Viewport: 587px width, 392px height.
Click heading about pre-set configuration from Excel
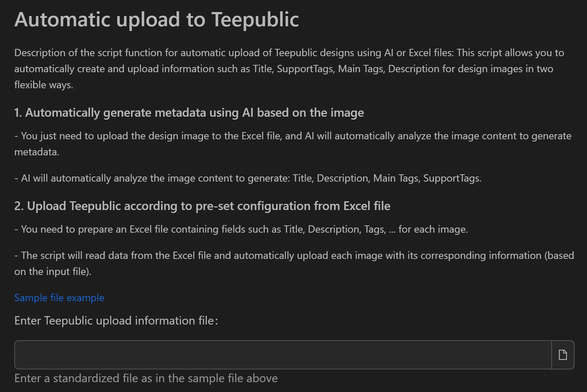[x=202, y=206]
